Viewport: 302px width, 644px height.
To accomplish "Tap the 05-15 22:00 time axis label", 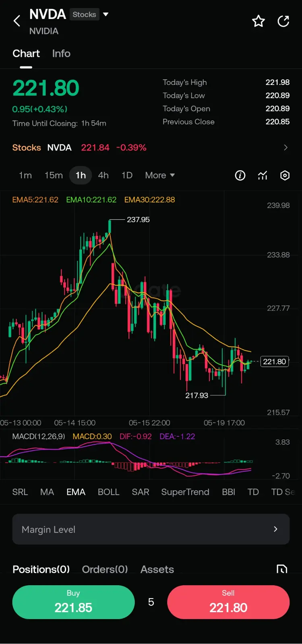I will pyautogui.click(x=149, y=423).
